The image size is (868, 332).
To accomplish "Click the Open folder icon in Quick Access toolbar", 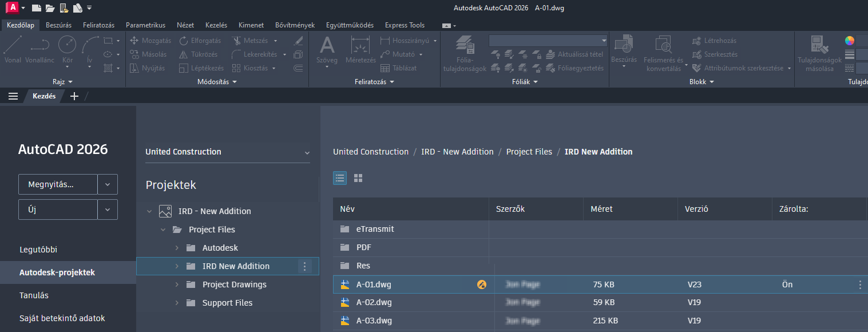I will pyautogui.click(x=50, y=8).
